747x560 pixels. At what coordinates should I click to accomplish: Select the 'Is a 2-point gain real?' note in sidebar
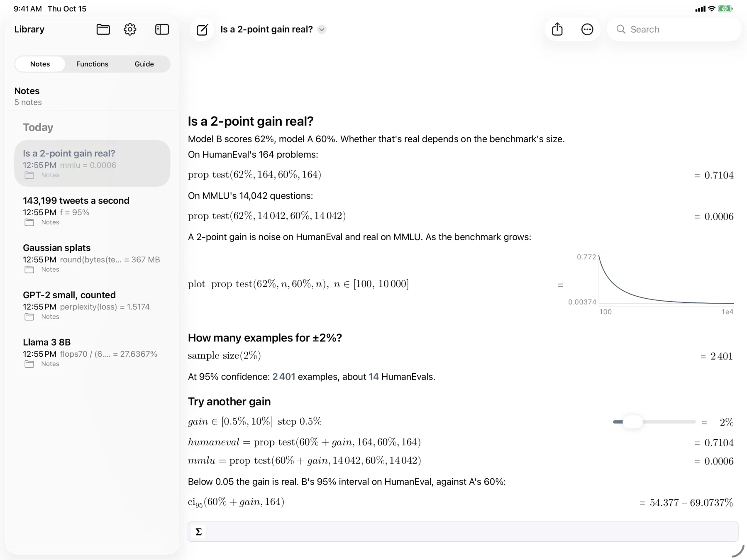(92, 163)
